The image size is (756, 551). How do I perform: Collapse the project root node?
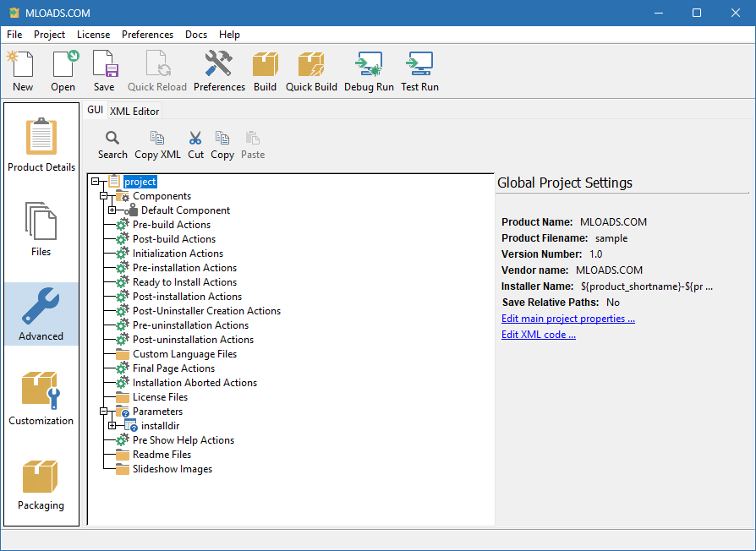[96, 182]
